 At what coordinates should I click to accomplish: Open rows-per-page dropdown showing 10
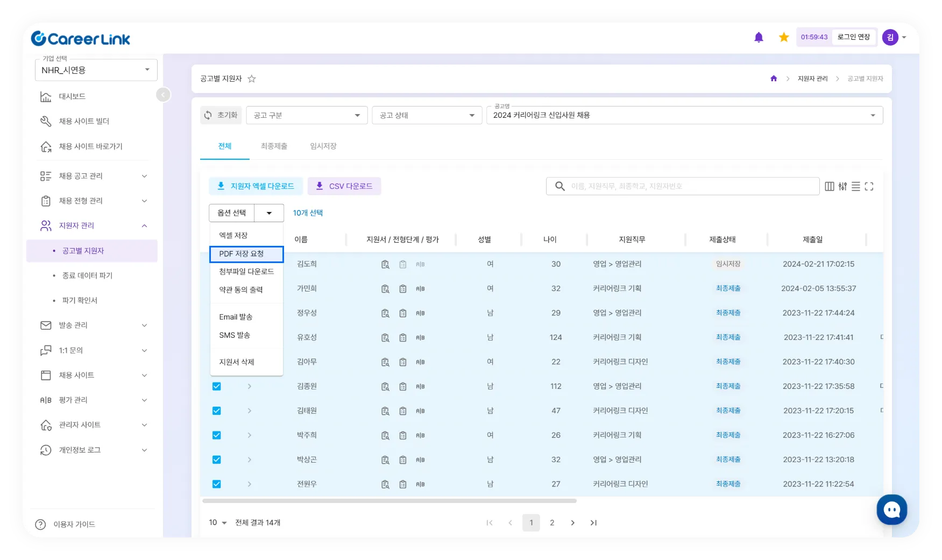[218, 522]
